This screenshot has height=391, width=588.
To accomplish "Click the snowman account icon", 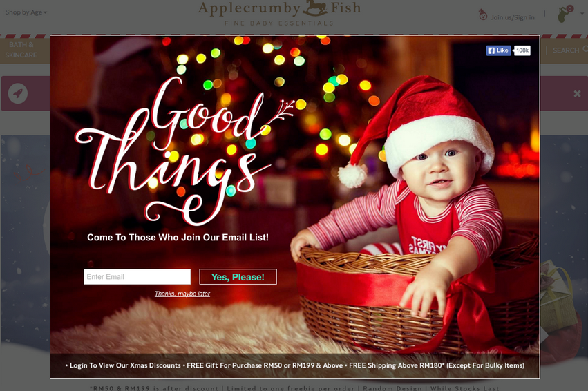I will (x=483, y=15).
